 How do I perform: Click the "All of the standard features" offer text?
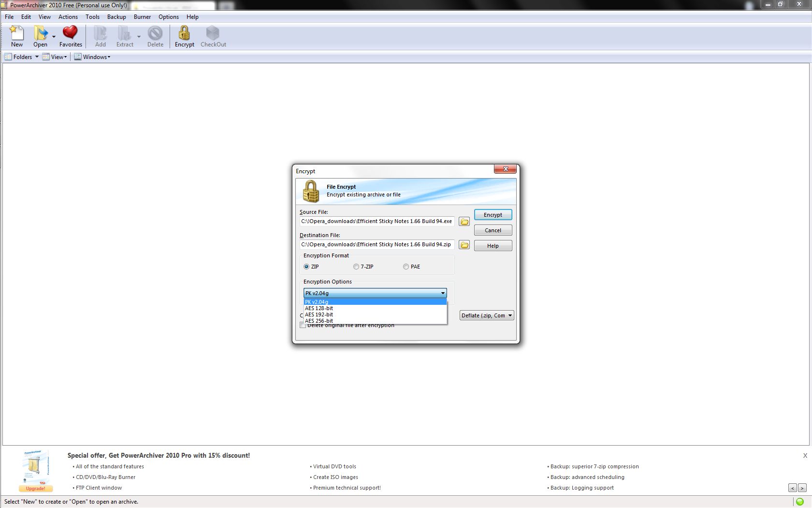point(110,466)
